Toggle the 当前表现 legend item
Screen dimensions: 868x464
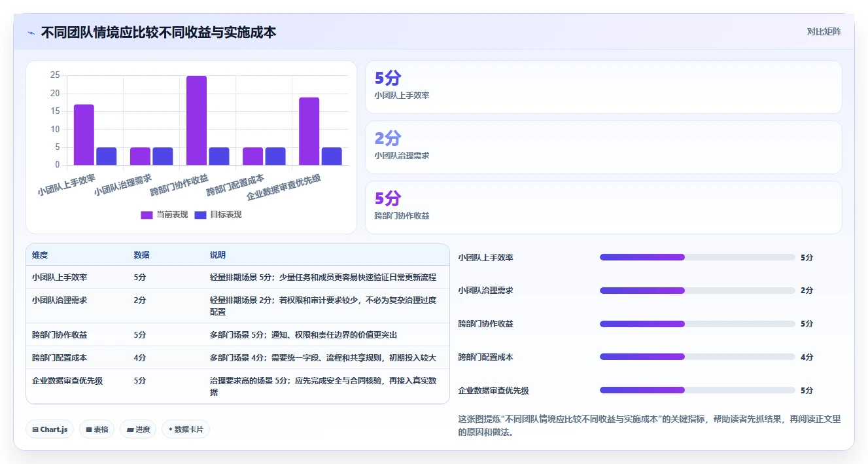(x=164, y=215)
